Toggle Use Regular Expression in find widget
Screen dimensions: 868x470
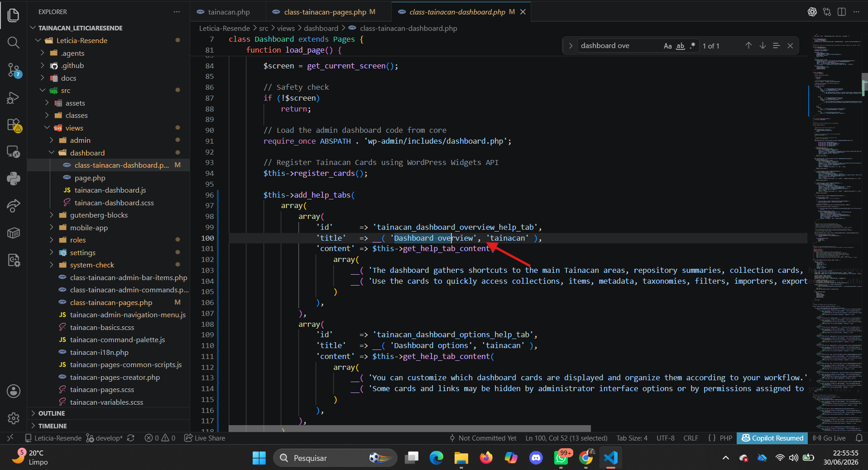(x=692, y=46)
